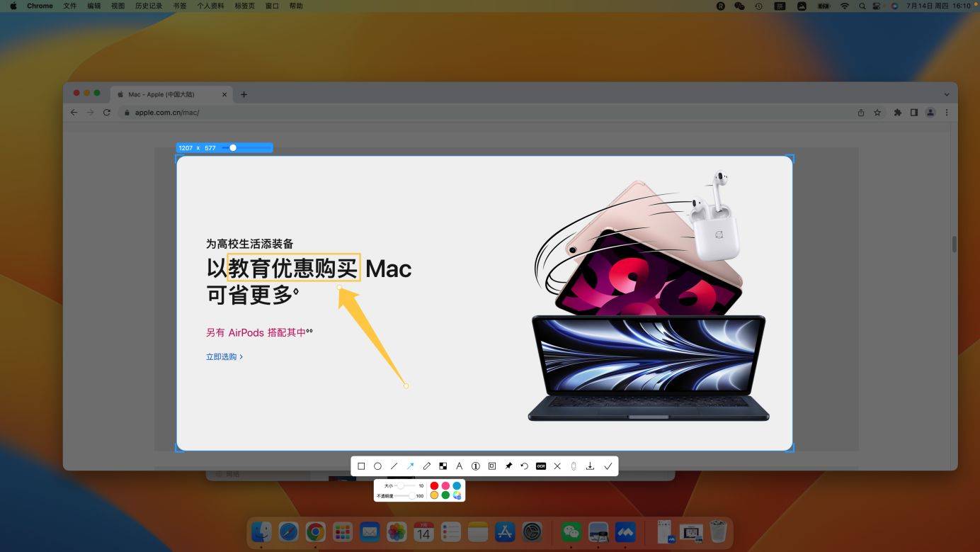This screenshot has height=552, width=980.
Task: Open Wi-Fi status in the menu bar
Action: (844, 6)
